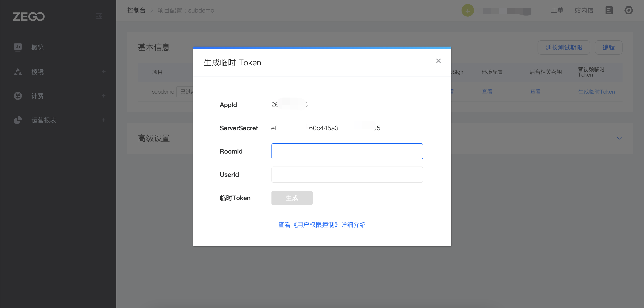644x308 pixels.
Task: Click the green plus icon in header
Action: tap(468, 11)
